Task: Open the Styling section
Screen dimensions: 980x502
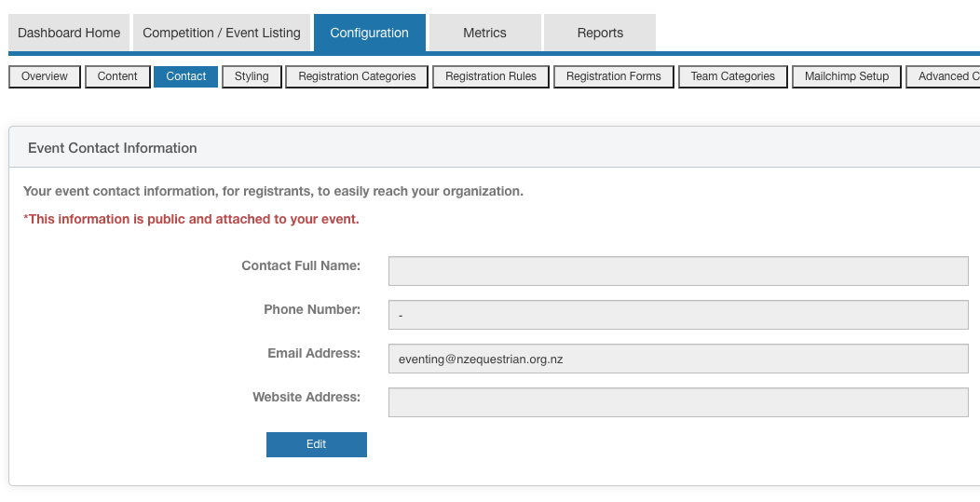Action: [x=252, y=76]
